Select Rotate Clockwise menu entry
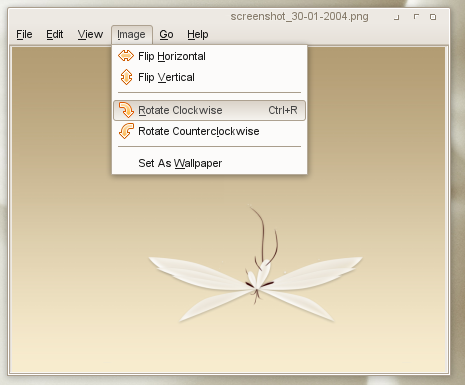The image size is (465, 385). (x=209, y=110)
